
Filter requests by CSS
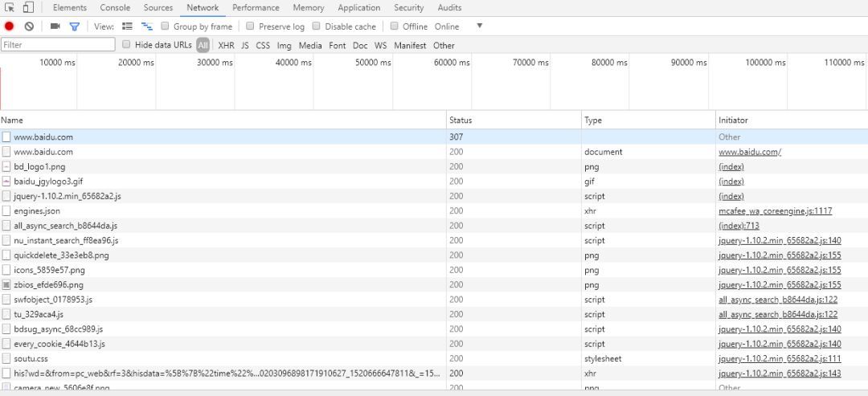[263, 45]
